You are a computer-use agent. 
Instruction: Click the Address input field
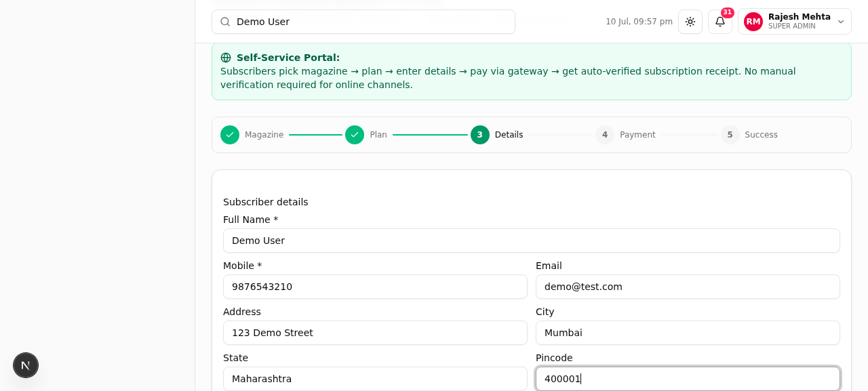pyautogui.click(x=375, y=333)
